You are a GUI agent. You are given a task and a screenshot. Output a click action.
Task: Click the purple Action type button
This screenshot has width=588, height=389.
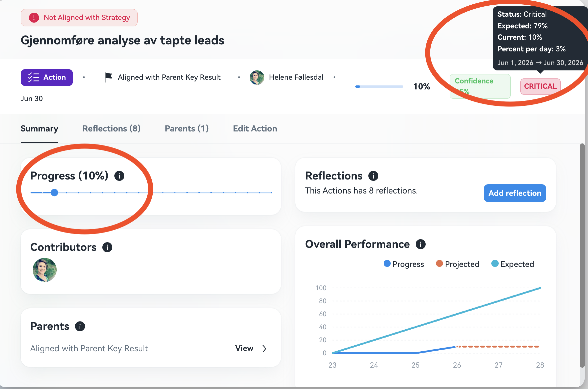click(x=47, y=77)
